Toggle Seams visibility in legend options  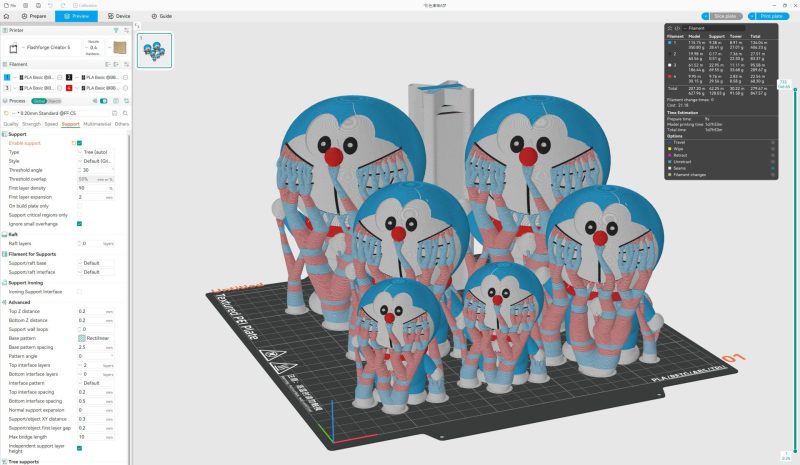coord(772,168)
